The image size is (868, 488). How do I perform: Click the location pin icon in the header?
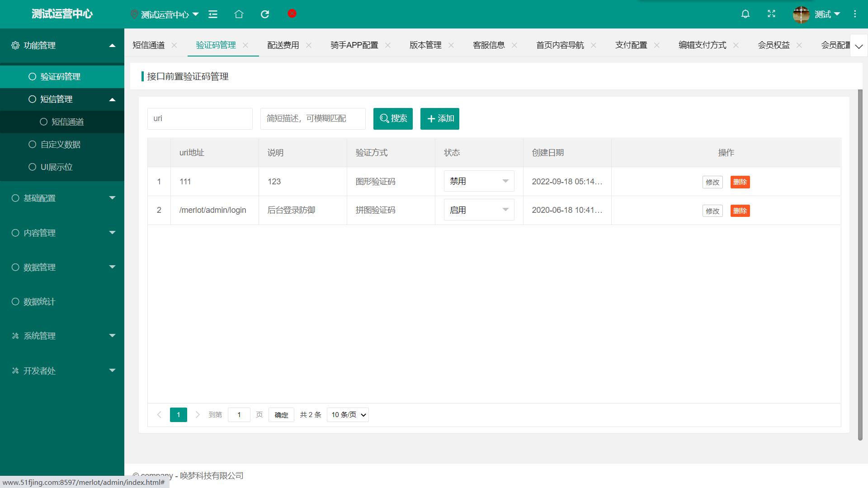click(x=134, y=14)
